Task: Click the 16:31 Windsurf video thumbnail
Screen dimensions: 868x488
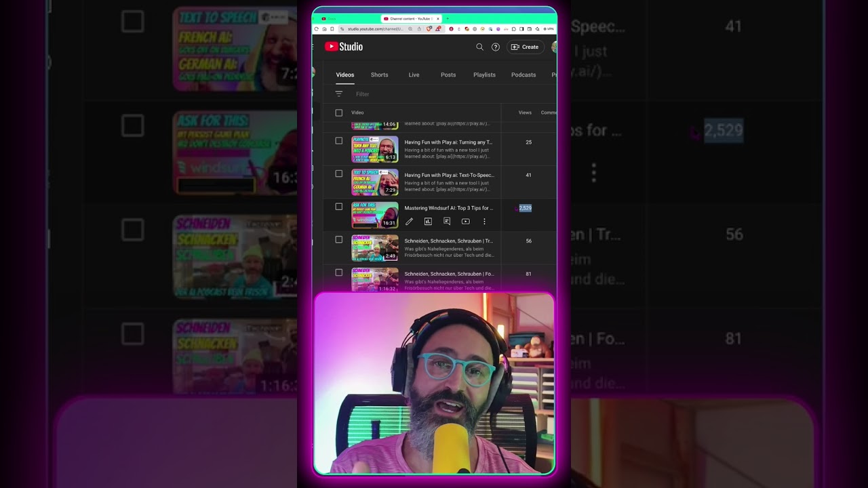Action: pos(375,215)
